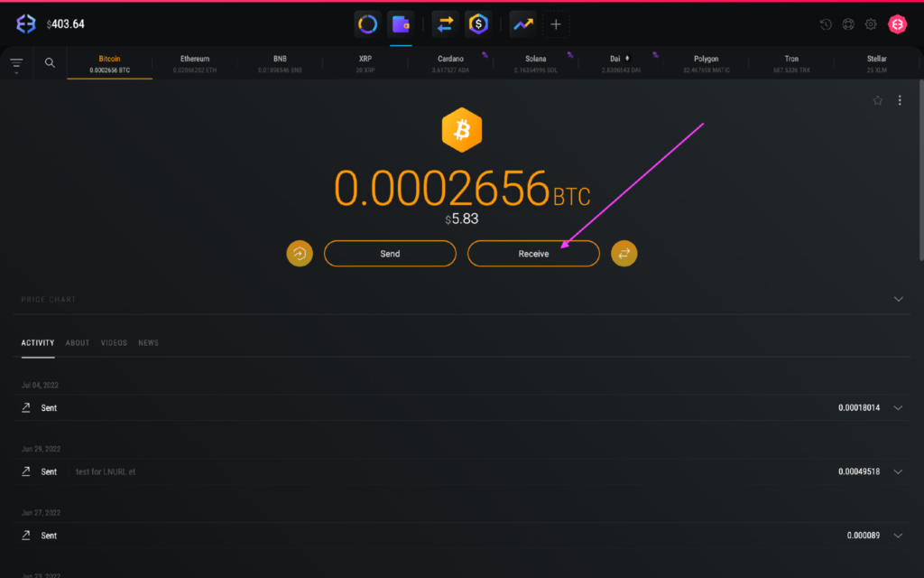Select the Tron asset tab

click(791, 64)
